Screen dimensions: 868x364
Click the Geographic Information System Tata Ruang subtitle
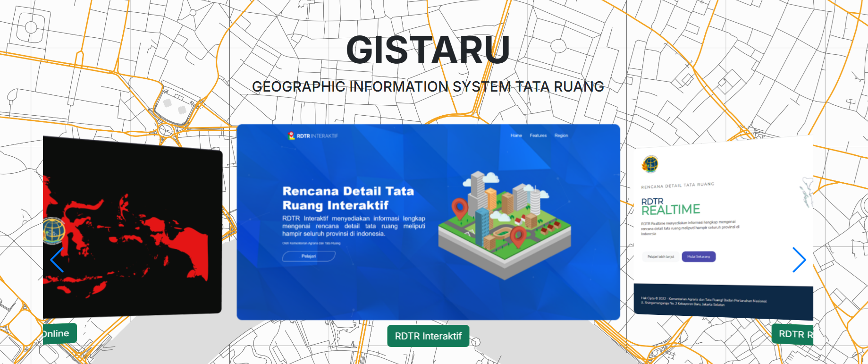(x=428, y=87)
